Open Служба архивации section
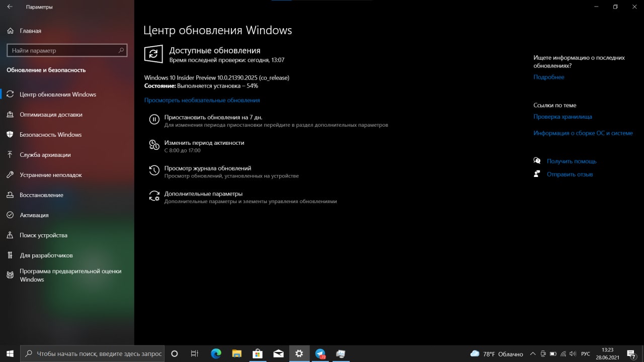Viewport: 644px width, 362px height. [x=67, y=154]
